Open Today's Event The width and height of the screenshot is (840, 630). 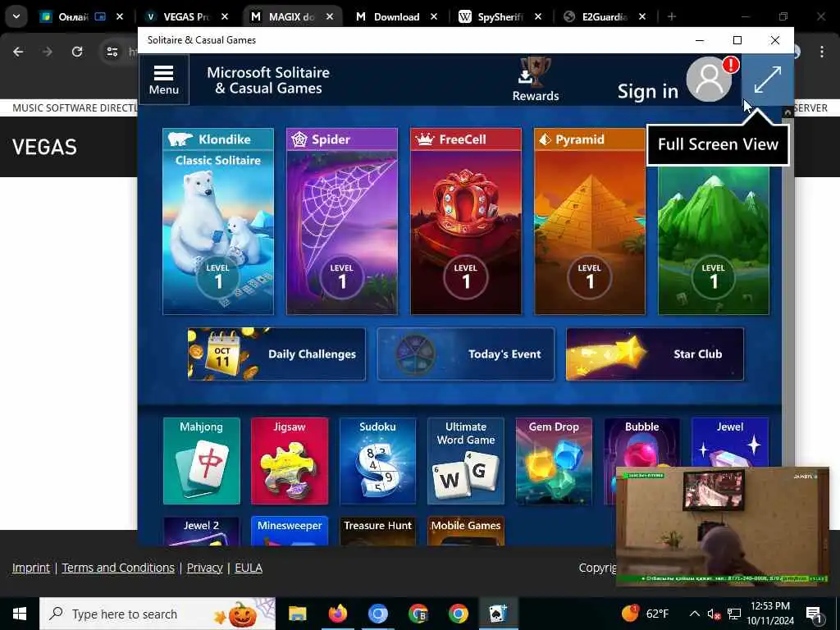click(x=466, y=354)
